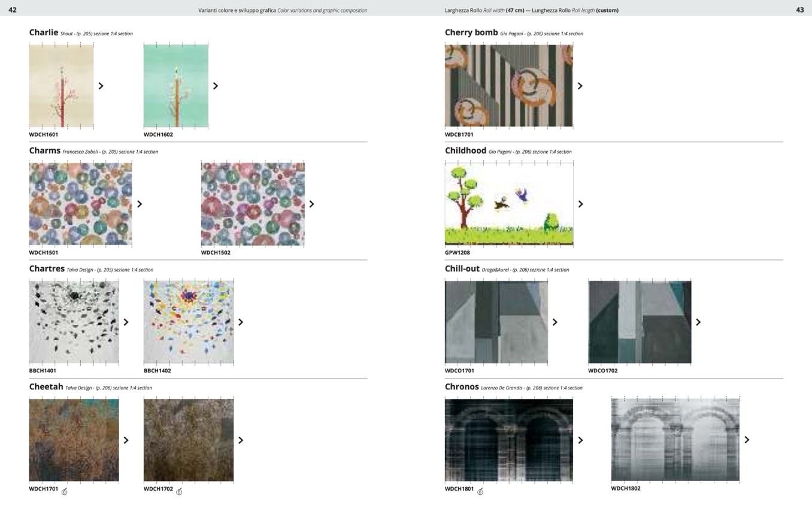This screenshot has height=526, width=812.
Task: Select the colorful Chartres BBCH1402 thumbnail
Action: (189, 322)
